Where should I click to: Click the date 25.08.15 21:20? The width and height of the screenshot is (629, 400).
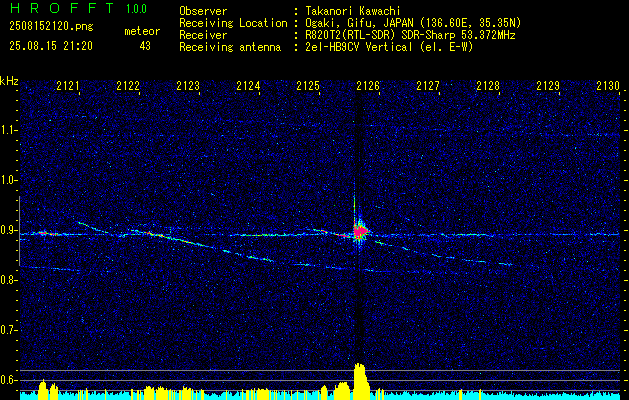(x=51, y=46)
